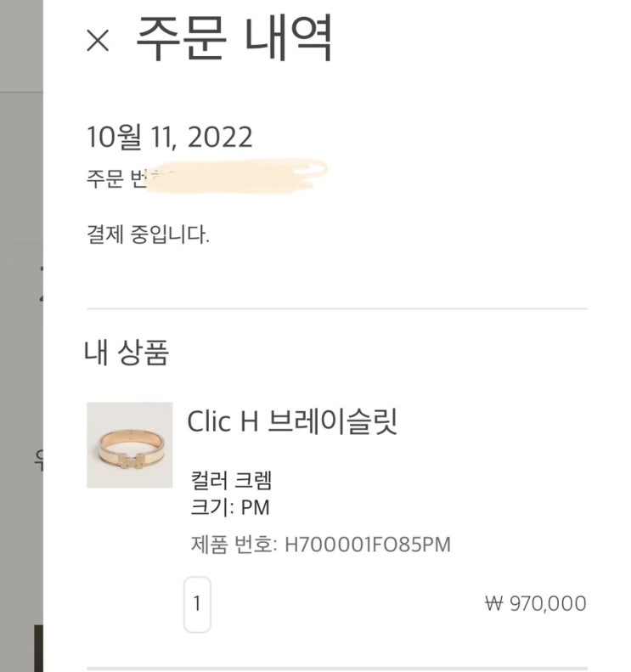The height and width of the screenshot is (672, 631).
Task: Click the ₩ 970,000 price
Action: (535, 604)
